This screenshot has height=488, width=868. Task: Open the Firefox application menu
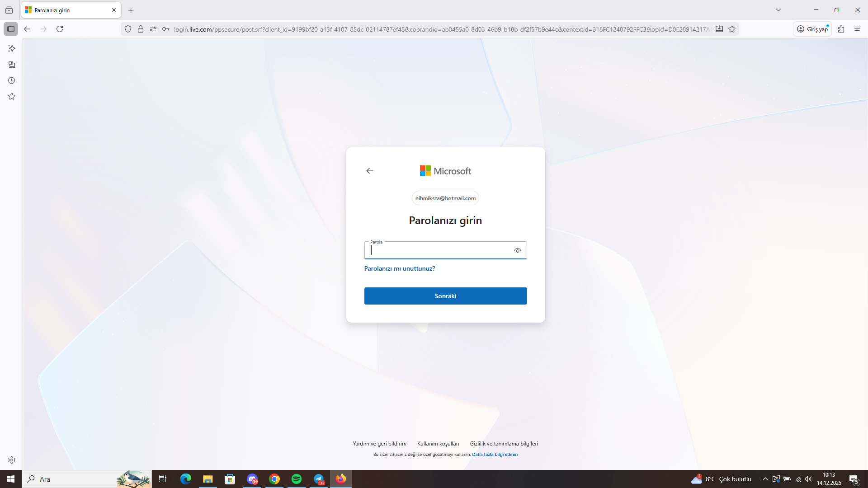click(857, 29)
